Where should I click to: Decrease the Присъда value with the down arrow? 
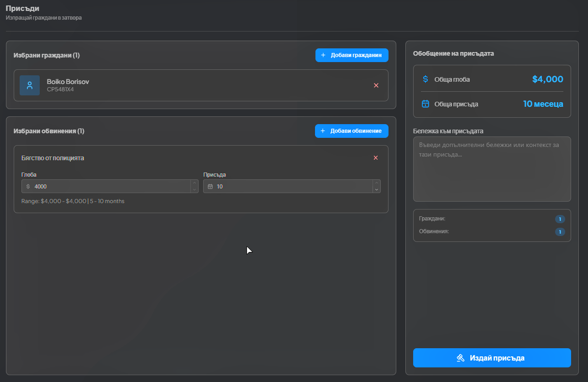(377, 189)
